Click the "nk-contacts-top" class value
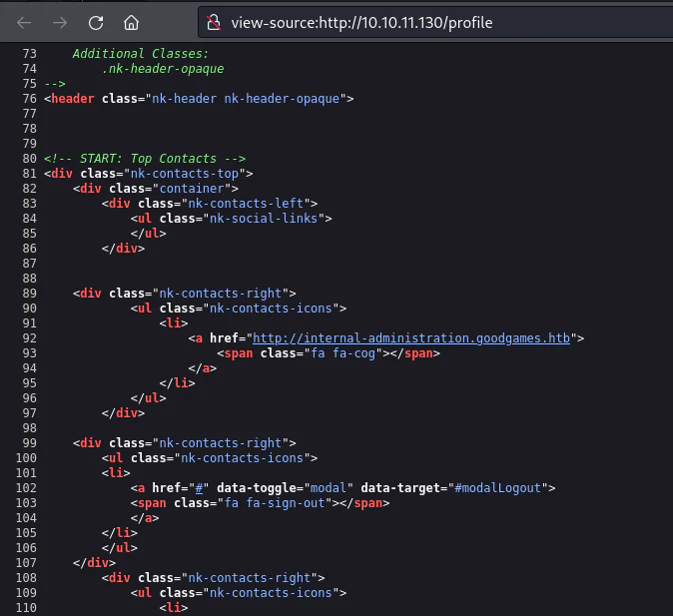The image size is (673, 616). [x=185, y=174]
